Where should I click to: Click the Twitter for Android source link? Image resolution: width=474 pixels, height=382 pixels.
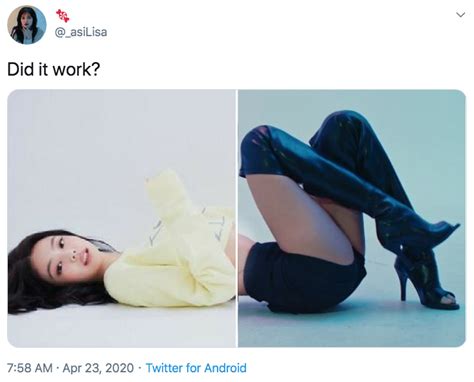(196, 368)
